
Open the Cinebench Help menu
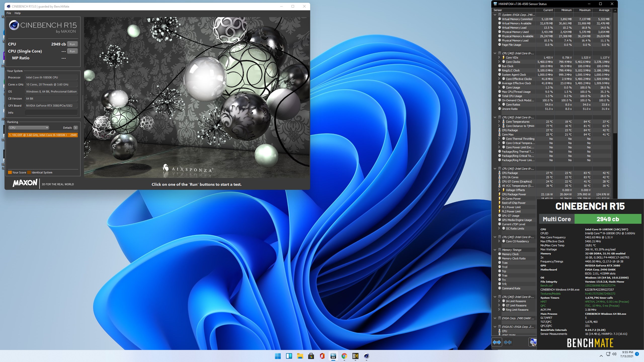18,13
